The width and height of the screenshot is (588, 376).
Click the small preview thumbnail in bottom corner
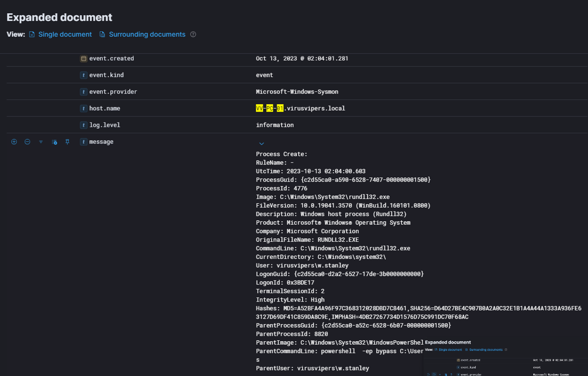click(505, 356)
